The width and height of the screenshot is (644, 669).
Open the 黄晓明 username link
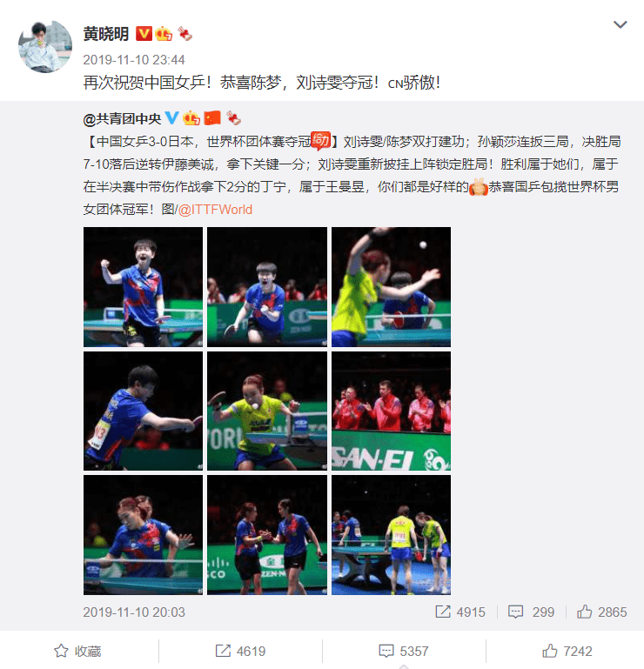click(x=106, y=34)
